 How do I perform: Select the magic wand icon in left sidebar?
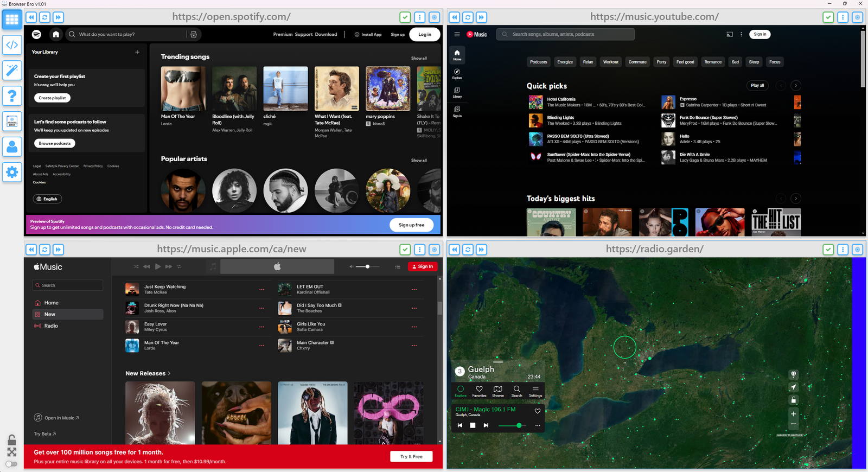[12, 71]
